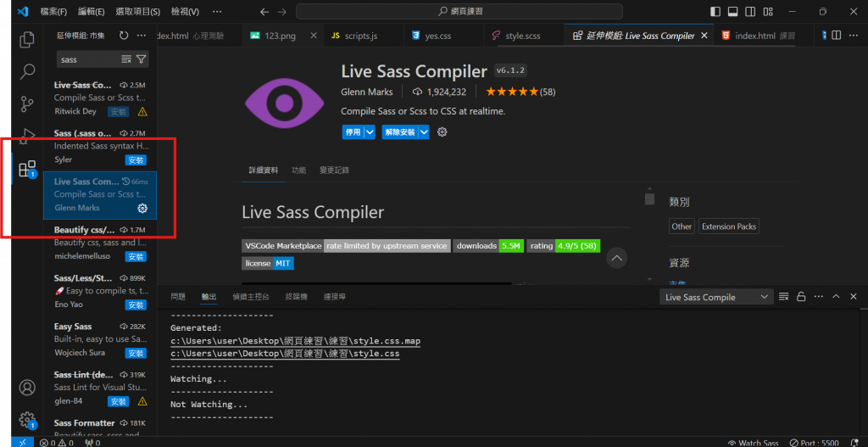Open gear for Glenn Marks extension in list
The width and height of the screenshot is (868, 447).
coord(142,209)
